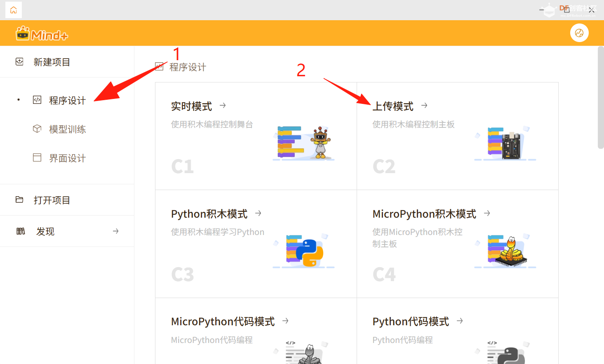Image resolution: width=604 pixels, height=364 pixels.
Task: Expand 发现 using its right arrow
Action: tap(115, 231)
